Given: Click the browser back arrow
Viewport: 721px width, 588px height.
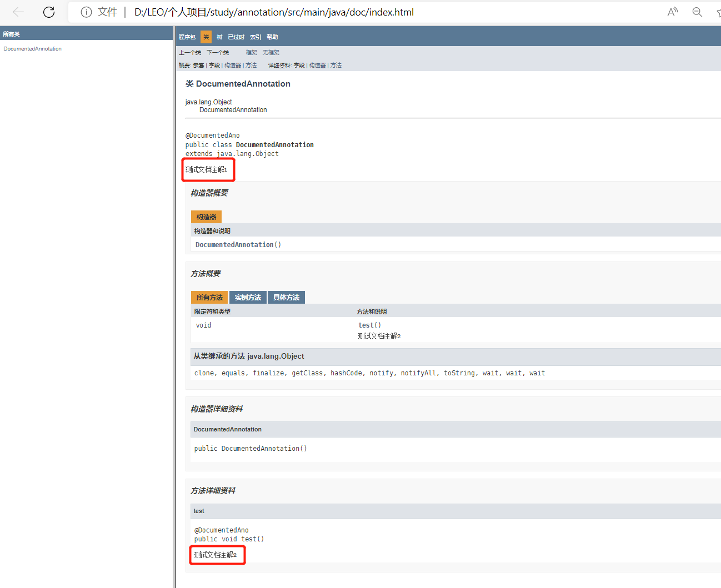Looking at the screenshot, I should tap(18, 12).
